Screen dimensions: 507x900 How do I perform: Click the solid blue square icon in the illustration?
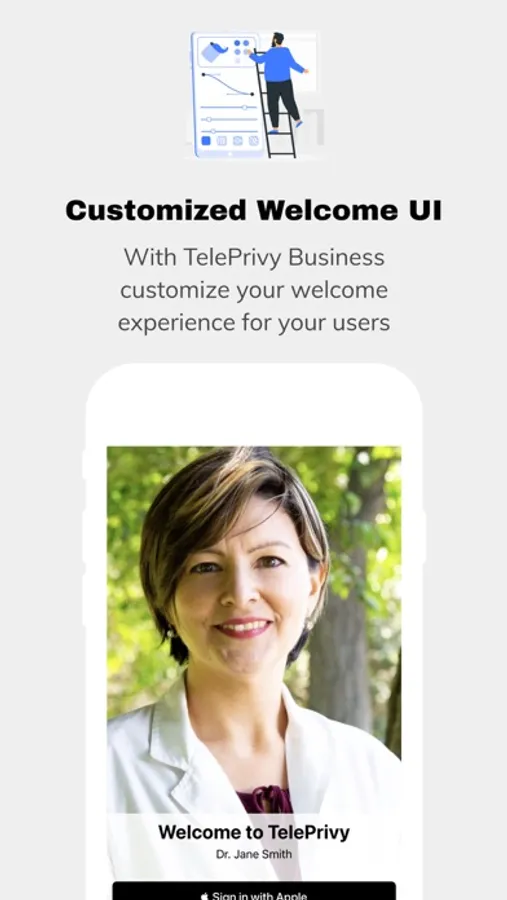tap(206, 141)
